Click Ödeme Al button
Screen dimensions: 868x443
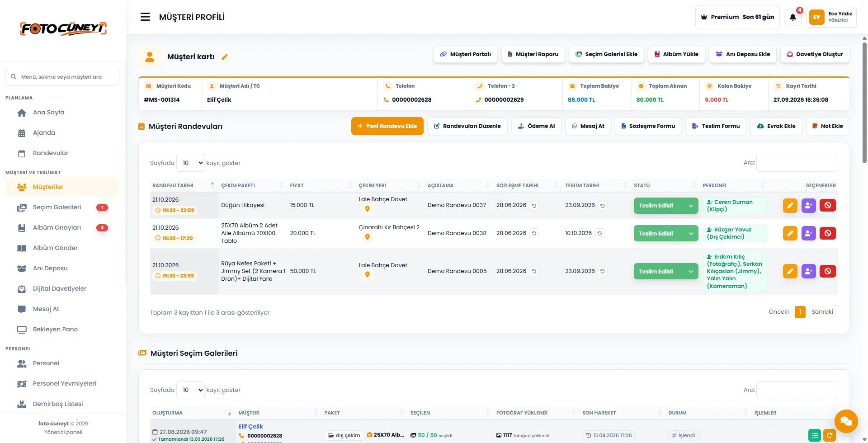tap(536, 126)
